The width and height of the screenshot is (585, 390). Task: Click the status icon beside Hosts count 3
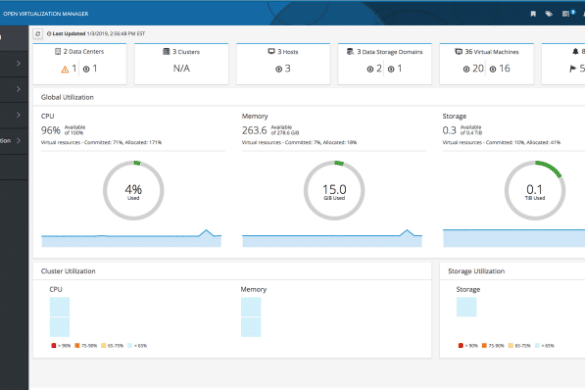click(278, 69)
